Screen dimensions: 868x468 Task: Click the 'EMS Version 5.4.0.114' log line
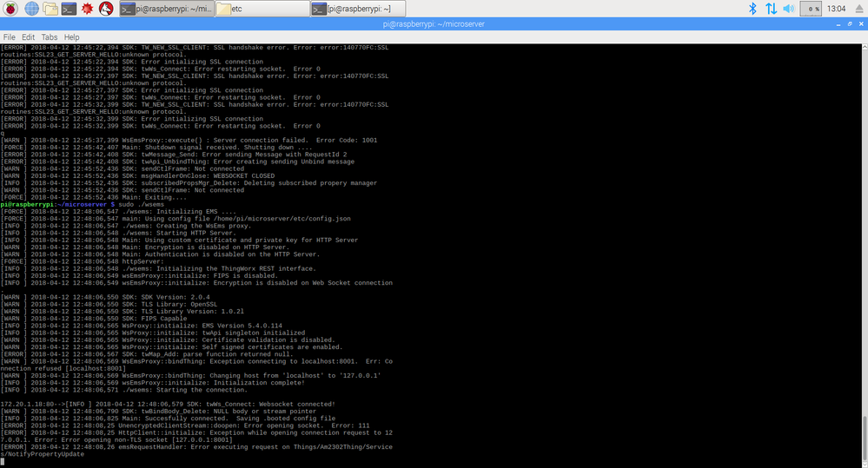coord(141,326)
